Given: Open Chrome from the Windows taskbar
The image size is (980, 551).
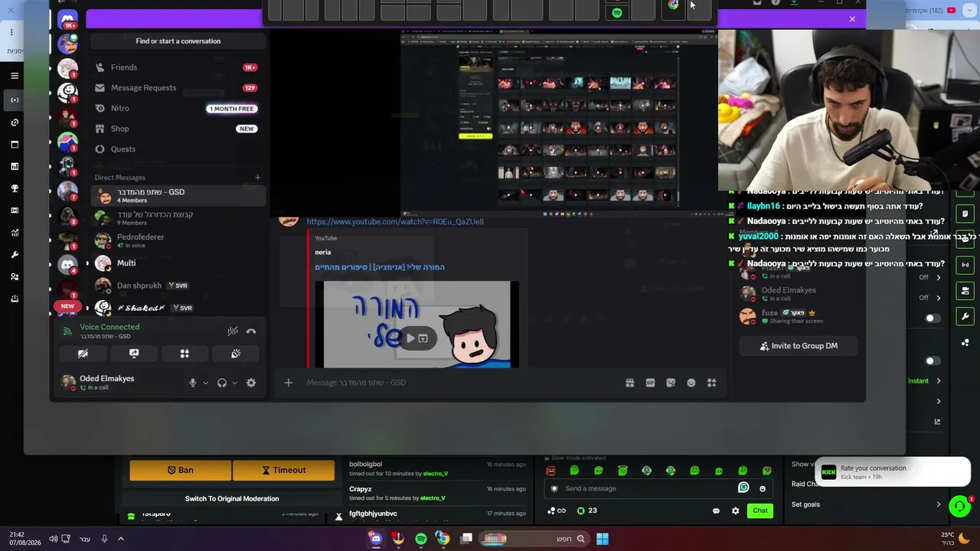Looking at the screenshot, I should pos(443,539).
